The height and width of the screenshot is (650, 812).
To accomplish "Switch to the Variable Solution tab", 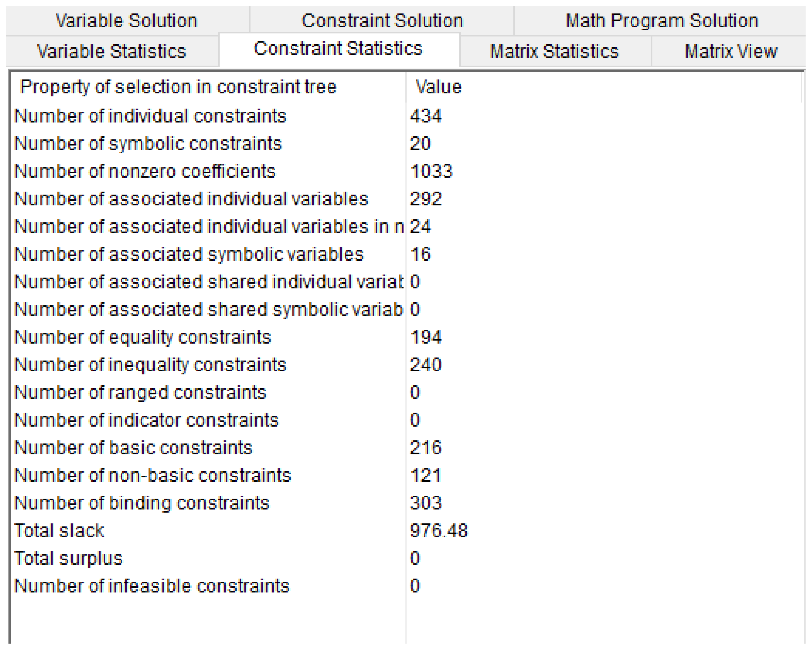I will click(127, 21).
